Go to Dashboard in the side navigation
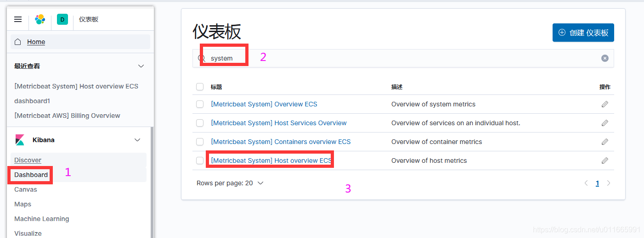The width and height of the screenshot is (644, 238). pos(31,175)
